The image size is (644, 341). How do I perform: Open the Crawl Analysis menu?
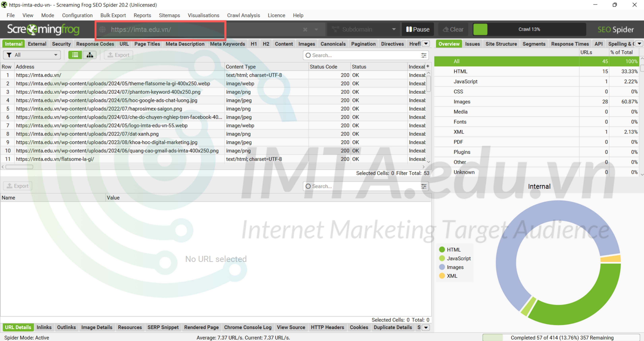243,15
